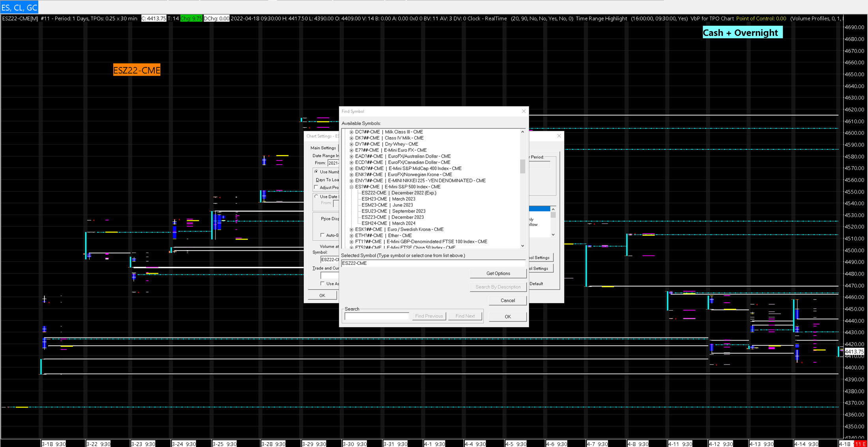Select ESH23-CME March 2023 contract
This screenshot has height=447, width=868.
click(388, 199)
